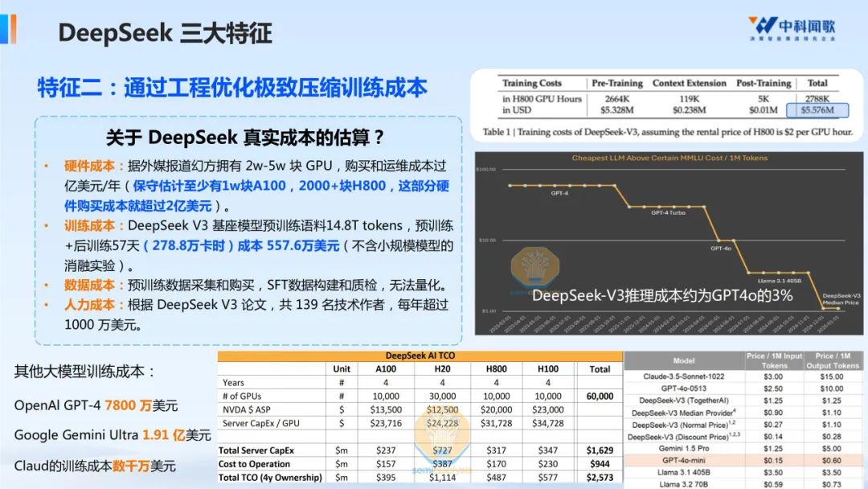Viewport: 868px width, 489px height.
Task: Click the "Total Server CapEx" row label
Action: coord(256,450)
